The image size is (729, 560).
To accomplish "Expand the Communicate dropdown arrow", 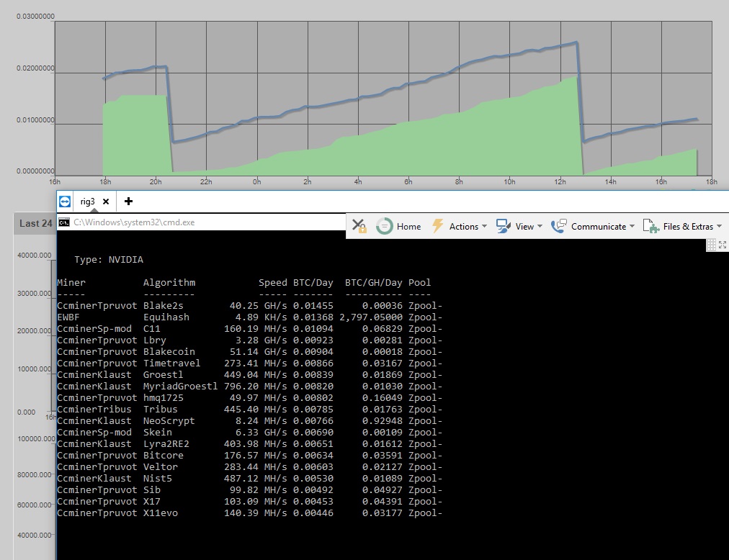I will [632, 226].
